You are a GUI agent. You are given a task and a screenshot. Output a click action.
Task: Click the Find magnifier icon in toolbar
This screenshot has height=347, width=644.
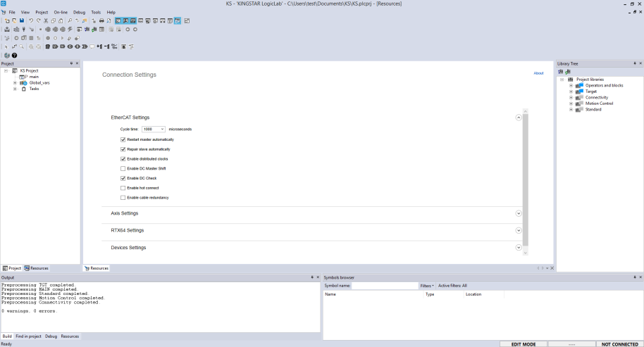click(x=70, y=21)
